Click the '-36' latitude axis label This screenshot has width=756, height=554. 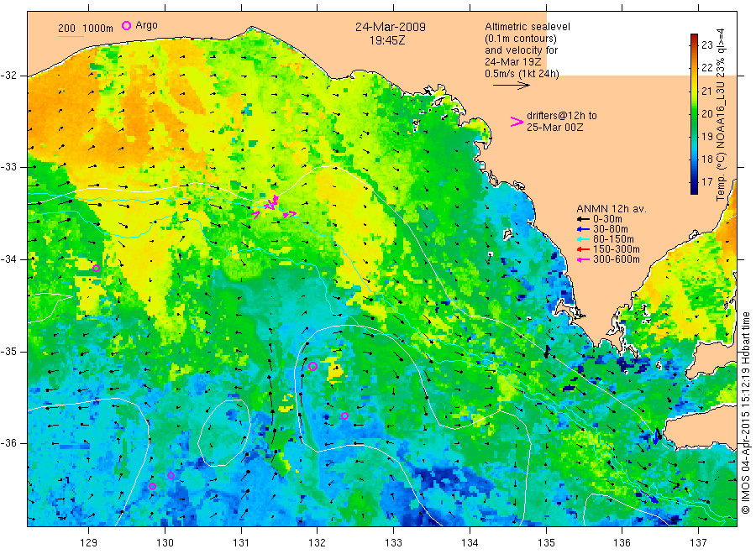[8, 443]
